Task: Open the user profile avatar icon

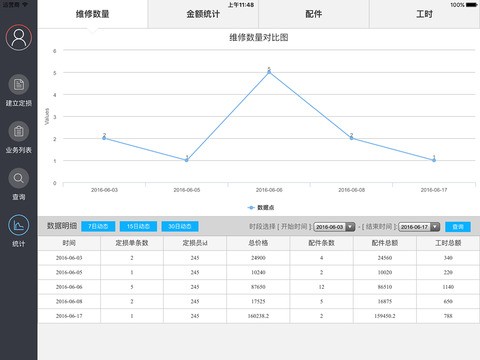Action: pos(19,37)
